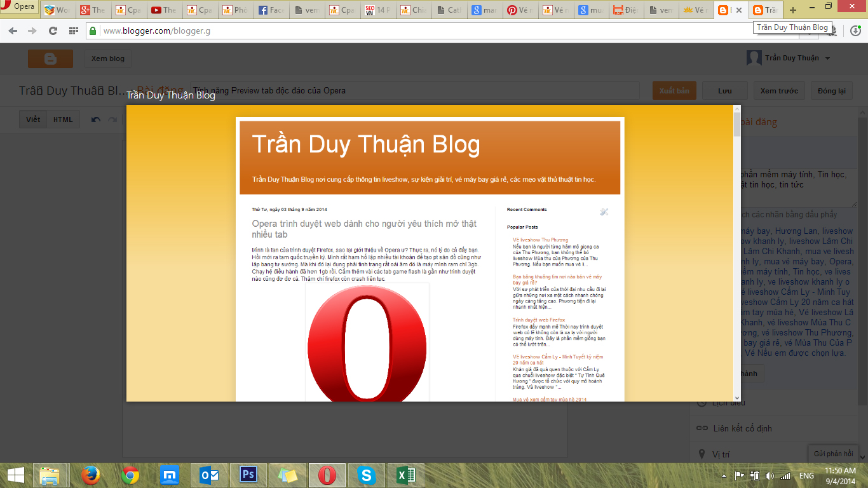868x488 pixels.
Task: Open Skype from the taskbar
Action: tap(365, 475)
